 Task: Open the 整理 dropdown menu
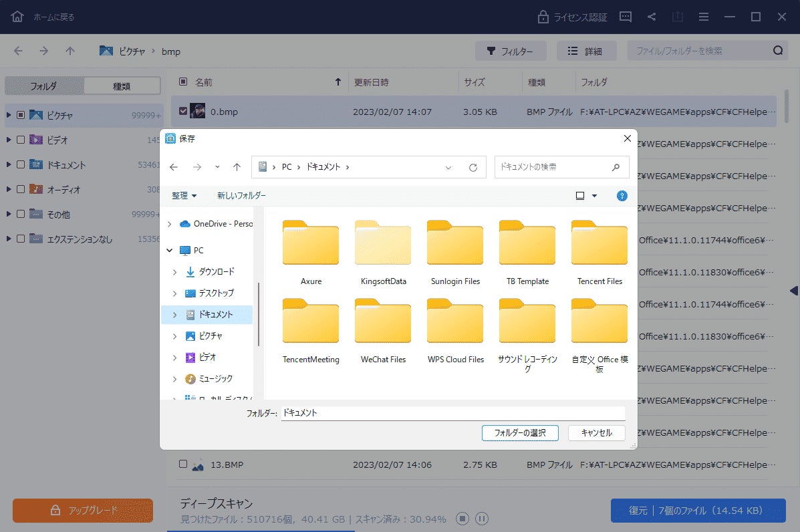(184, 195)
